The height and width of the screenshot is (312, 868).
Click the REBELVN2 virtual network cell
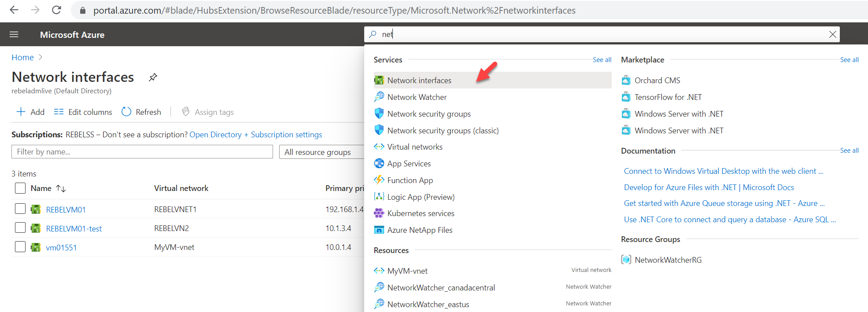tap(171, 228)
